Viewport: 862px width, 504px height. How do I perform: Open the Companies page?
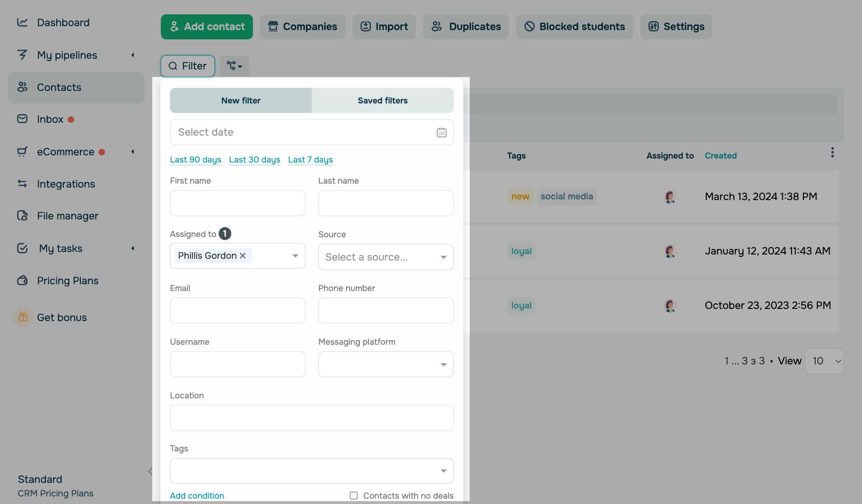pos(302,26)
